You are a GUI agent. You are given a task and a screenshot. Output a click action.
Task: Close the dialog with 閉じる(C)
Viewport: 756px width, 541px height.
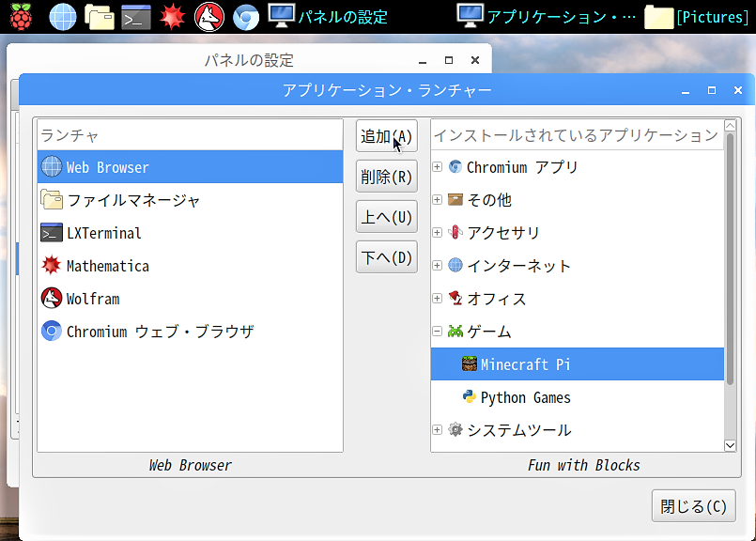click(x=693, y=506)
